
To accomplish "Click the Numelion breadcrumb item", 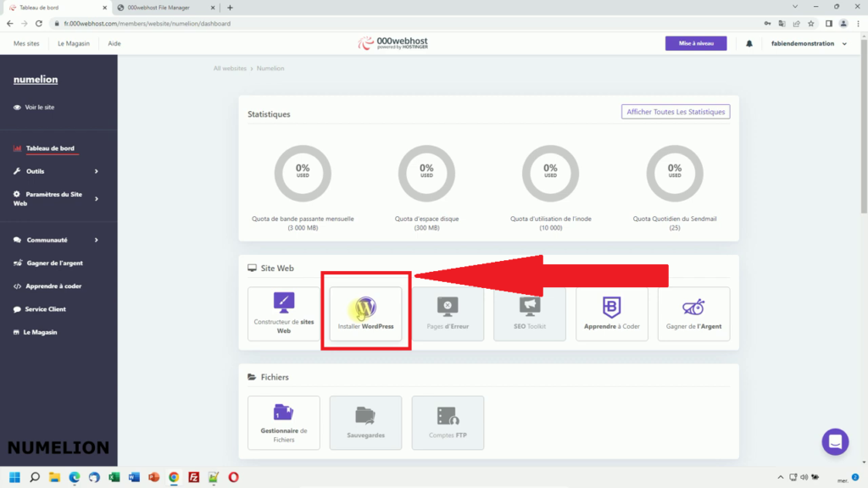I will click(x=270, y=69).
